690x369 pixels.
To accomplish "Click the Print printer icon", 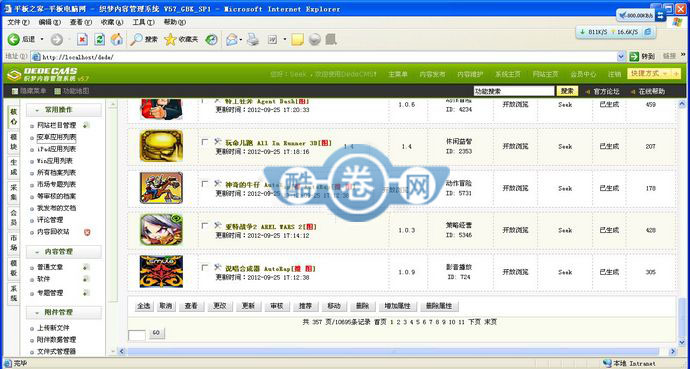I will (x=253, y=40).
